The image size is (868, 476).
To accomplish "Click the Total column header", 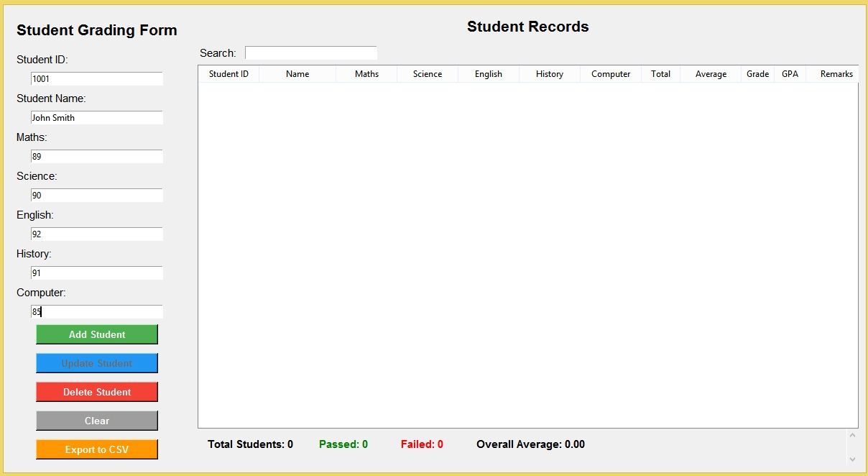I will (x=660, y=74).
